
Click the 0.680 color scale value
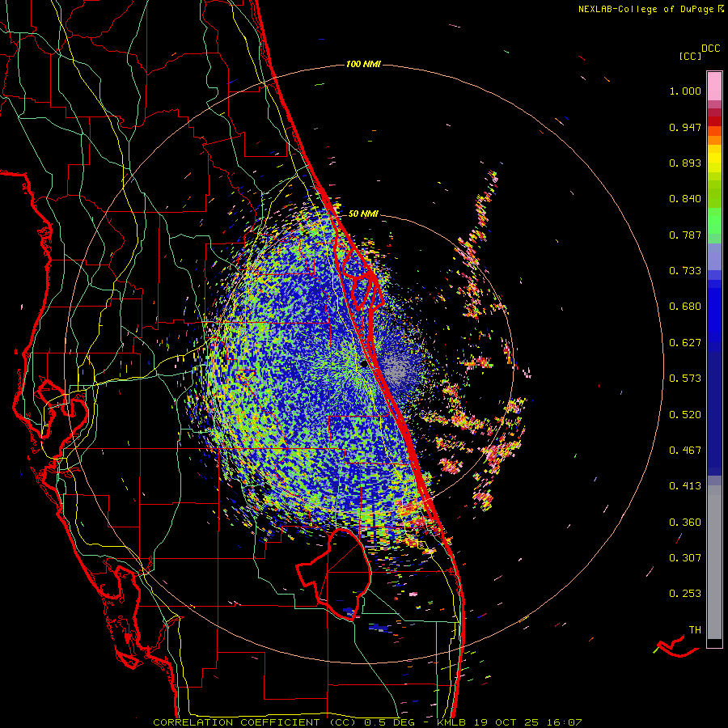click(685, 307)
